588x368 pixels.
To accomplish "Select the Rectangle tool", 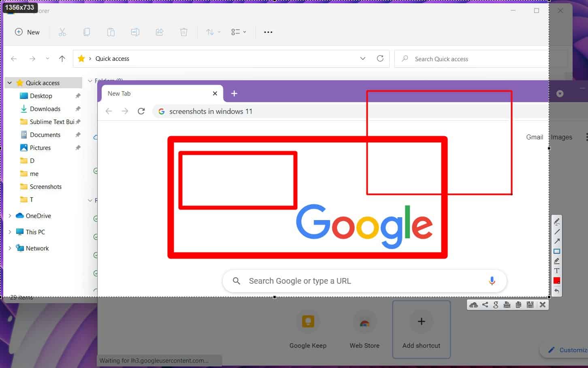I will pyautogui.click(x=557, y=251).
